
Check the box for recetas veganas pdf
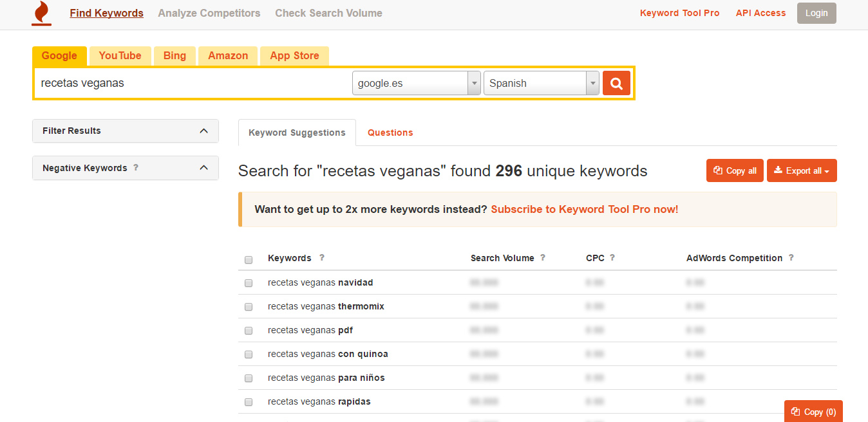(x=249, y=331)
